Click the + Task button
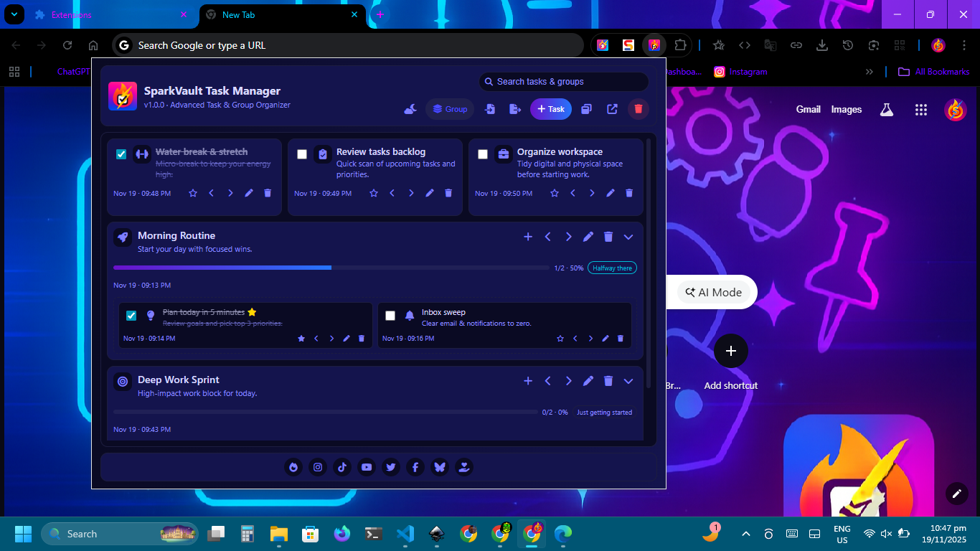Screen dimensions: 980x551 click(550, 109)
